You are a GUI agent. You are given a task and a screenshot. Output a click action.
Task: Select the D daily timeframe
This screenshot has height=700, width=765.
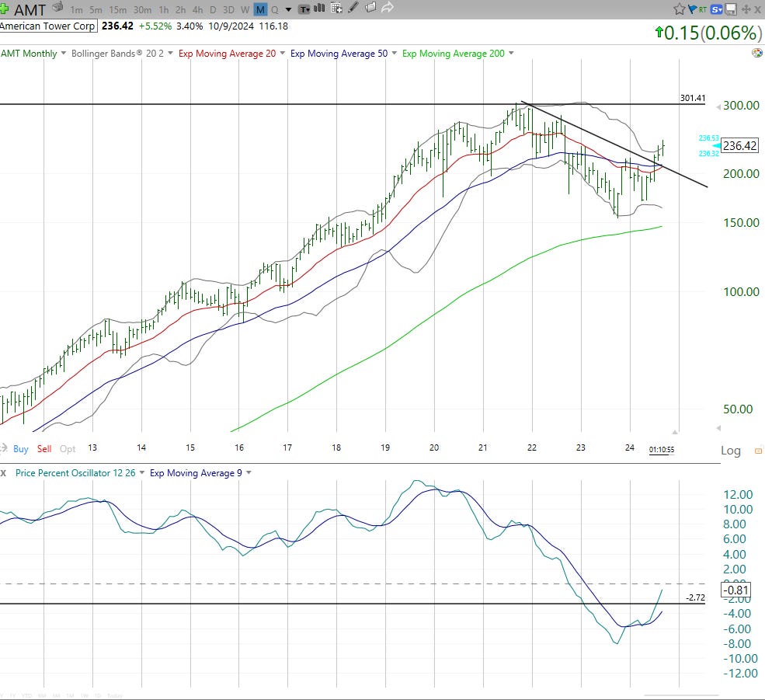click(x=213, y=10)
